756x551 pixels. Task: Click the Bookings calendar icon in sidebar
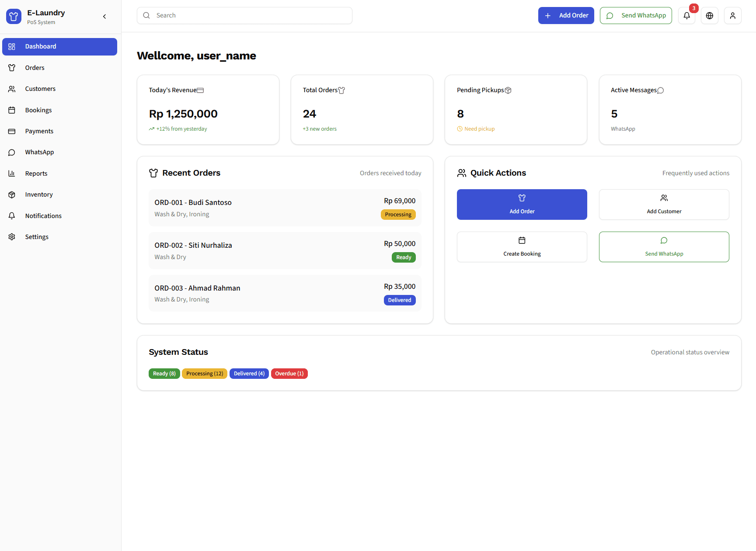(x=12, y=110)
